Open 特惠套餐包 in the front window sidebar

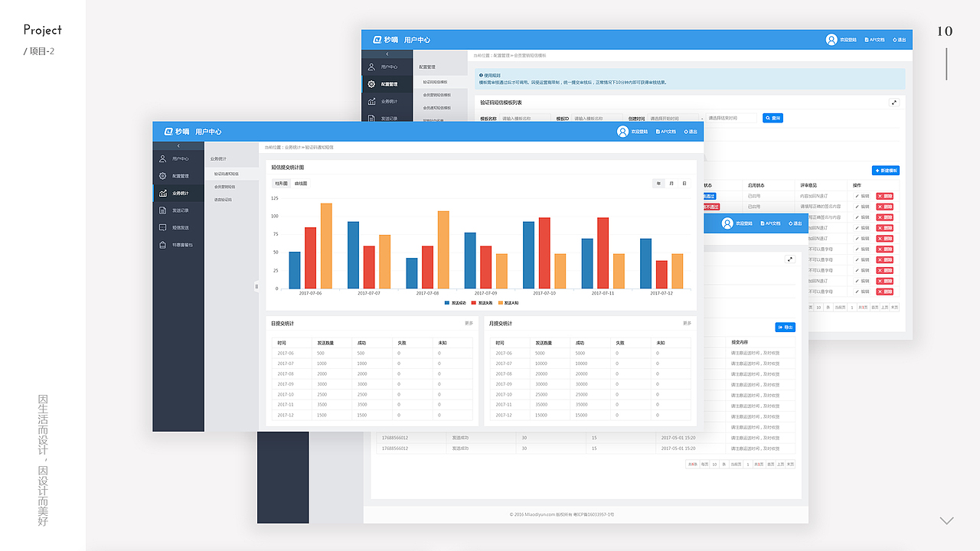[178, 245]
